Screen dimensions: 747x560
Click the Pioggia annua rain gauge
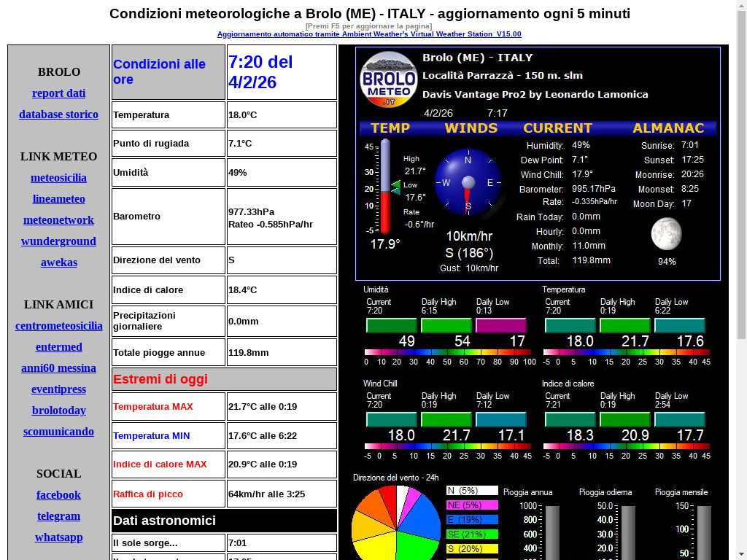(551, 532)
